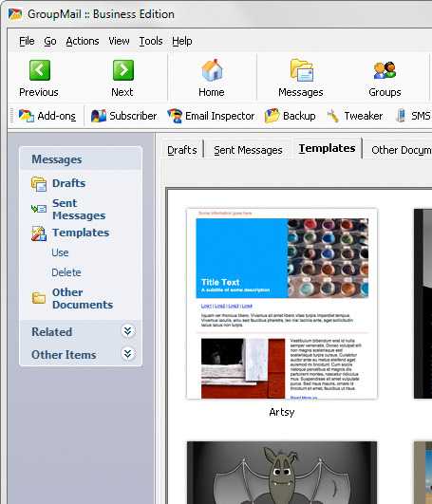Click the Drafts icon in sidebar

[39, 184]
